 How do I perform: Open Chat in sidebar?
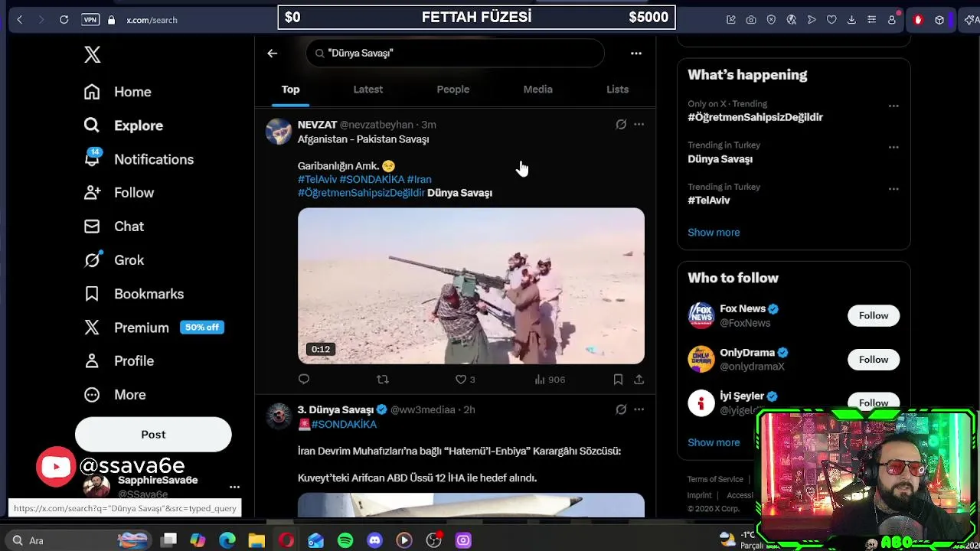click(113, 227)
